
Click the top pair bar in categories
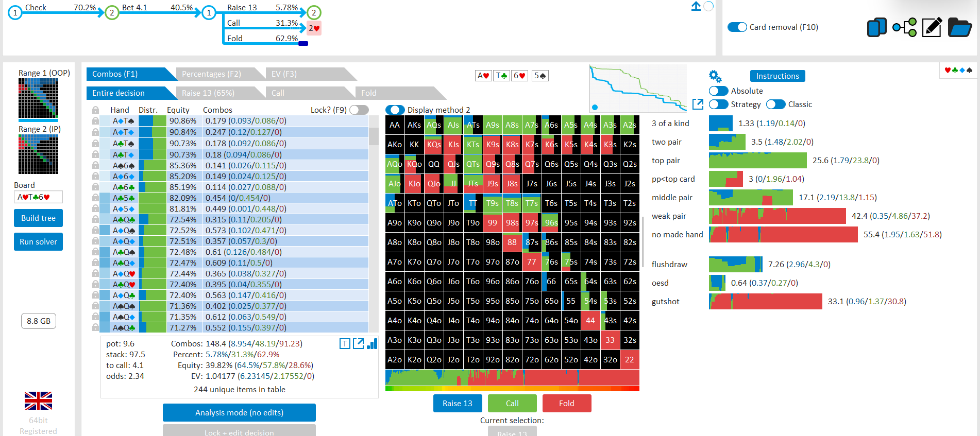coord(757,161)
